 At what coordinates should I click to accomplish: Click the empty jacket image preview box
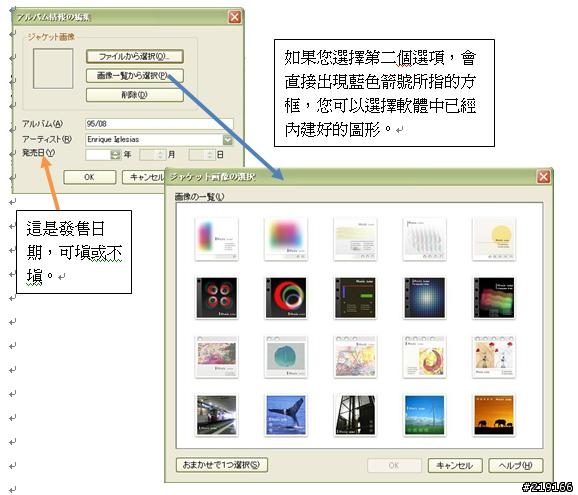[x=53, y=69]
